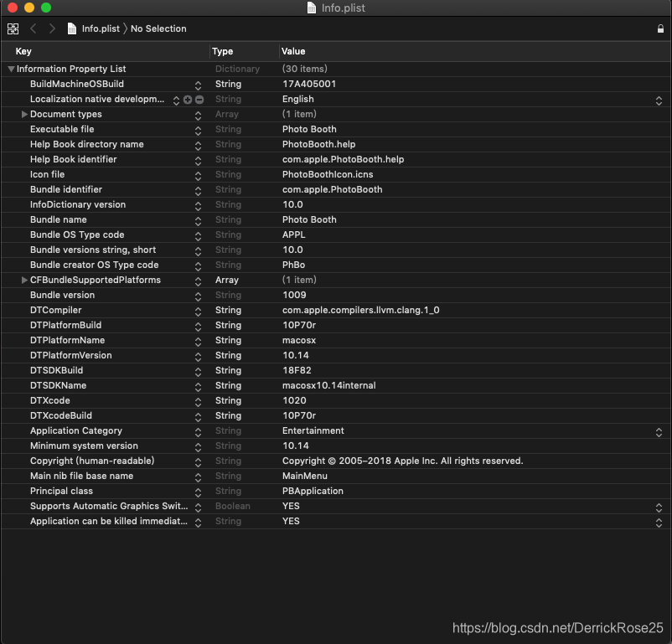Screen dimensions: 672x644
Task: Open the Supports Automatic Graphics YES dropdown
Action: click(659, 507)
